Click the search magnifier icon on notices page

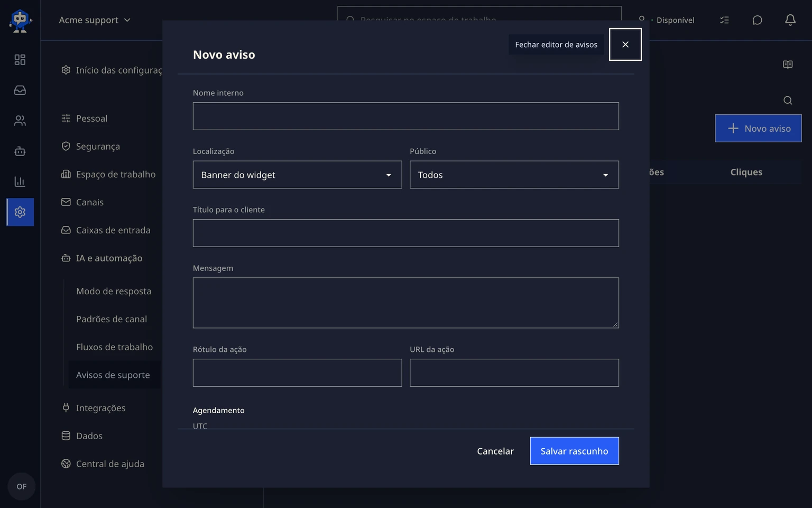[788, 101]
